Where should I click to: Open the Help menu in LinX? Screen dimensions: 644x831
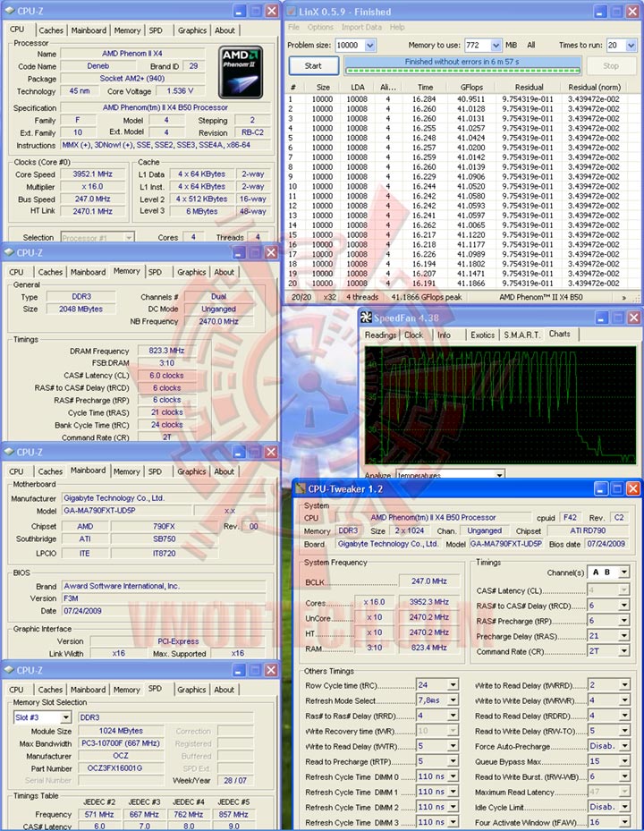click(397, 27)
